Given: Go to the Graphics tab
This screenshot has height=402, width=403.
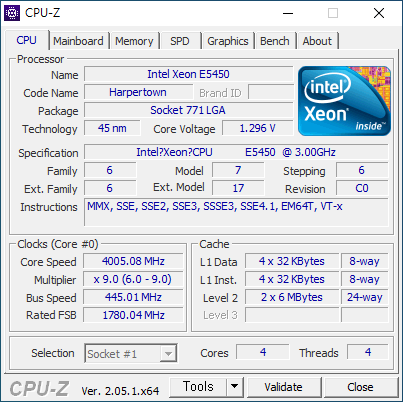Looking at the screenshot, I should click(228, 41).
